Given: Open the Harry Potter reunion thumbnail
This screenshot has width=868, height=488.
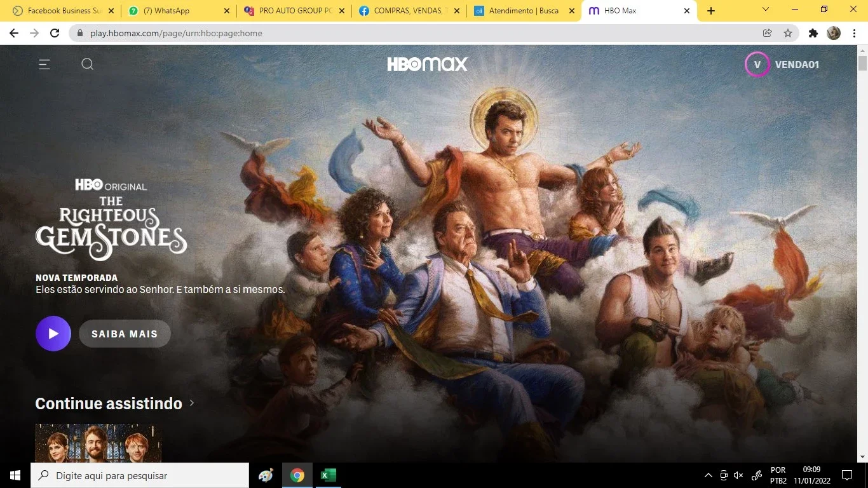Looking at the screenshot, I should (98, 443).
